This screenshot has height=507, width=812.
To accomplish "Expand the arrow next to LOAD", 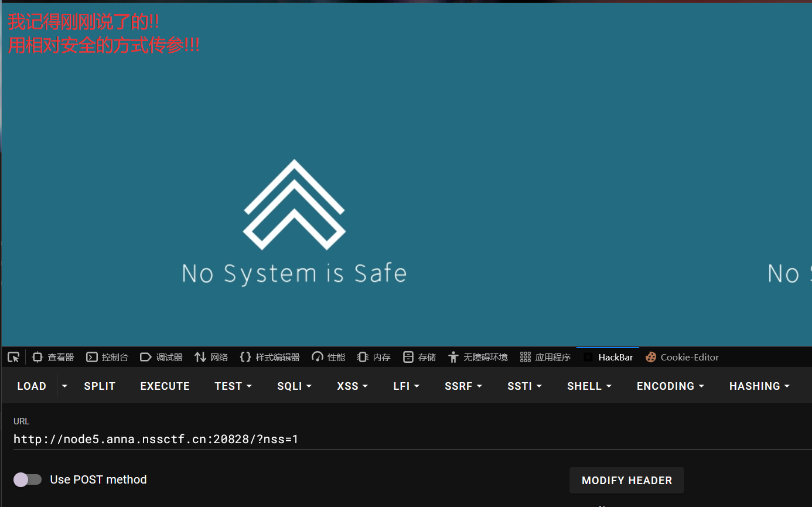I will tap(64, 386).
